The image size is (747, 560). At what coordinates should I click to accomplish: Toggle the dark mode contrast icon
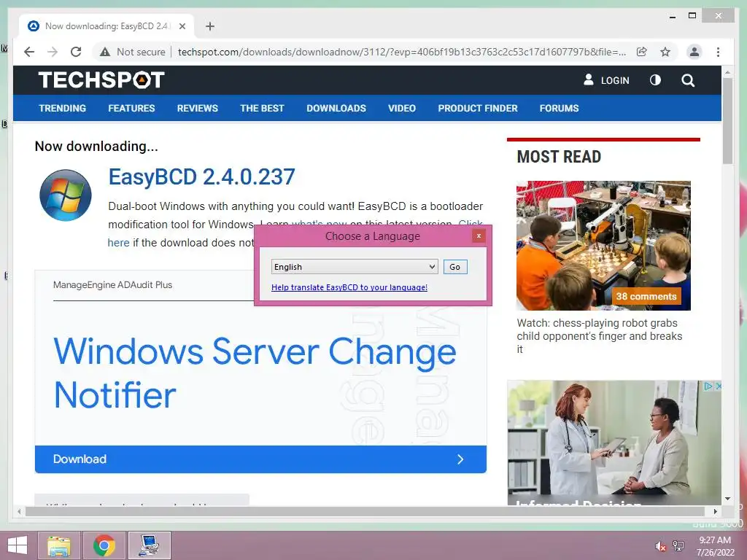[656, 80]
